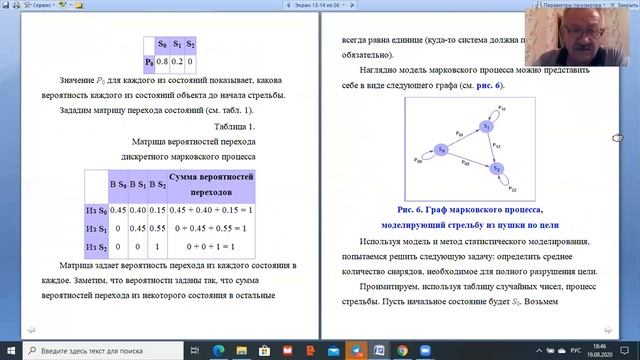Click Закрыть to exit reading mode
The height and width of the screenshot is (360, 640).
[624, 5]
